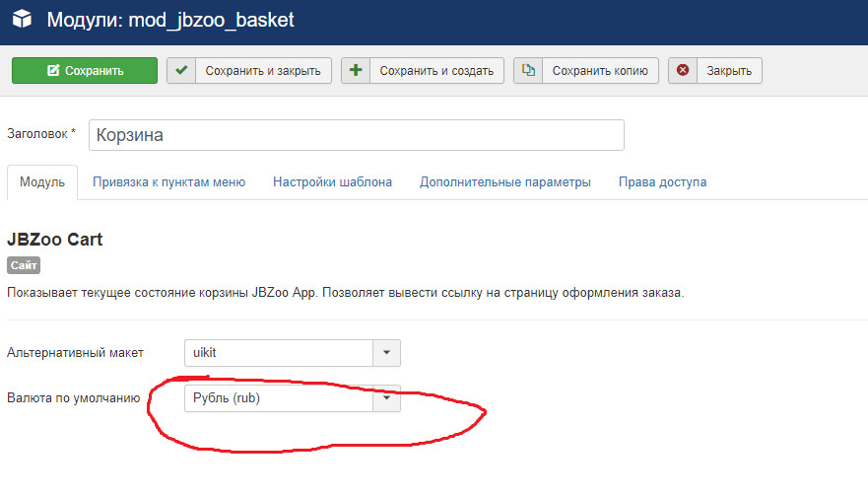Screen dimensions: 868x495
Task: Click the copy icon for Сохранить копию
Action: [x=528, y=70]
